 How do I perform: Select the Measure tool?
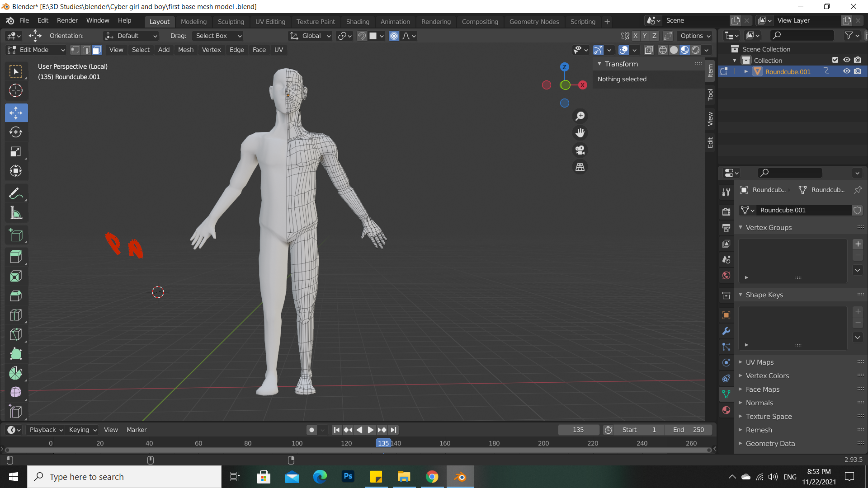16,213
